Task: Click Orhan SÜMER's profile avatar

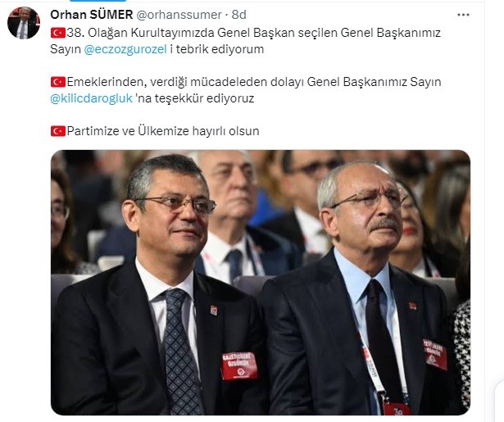Action: tap(24, 23)
